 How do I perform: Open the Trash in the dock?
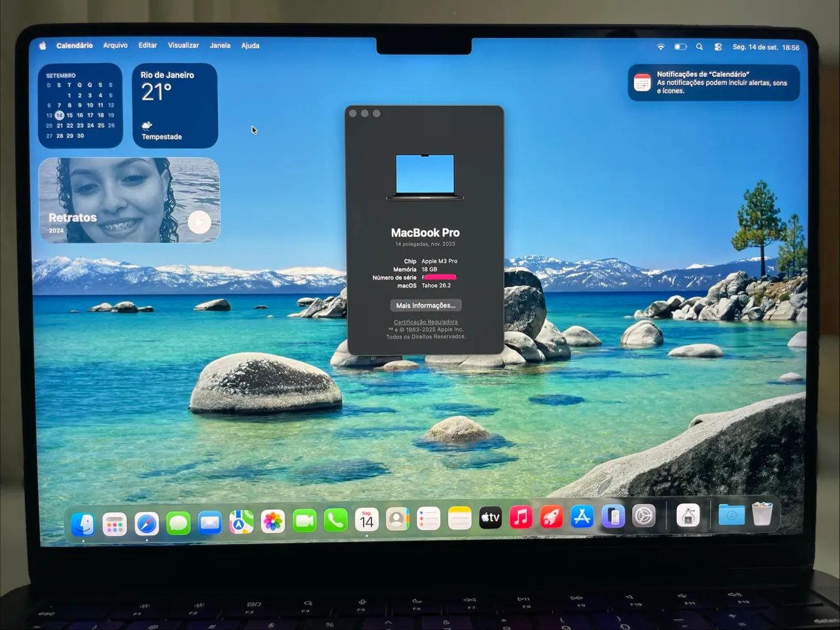pyautogui.click(x=762, y=514)
